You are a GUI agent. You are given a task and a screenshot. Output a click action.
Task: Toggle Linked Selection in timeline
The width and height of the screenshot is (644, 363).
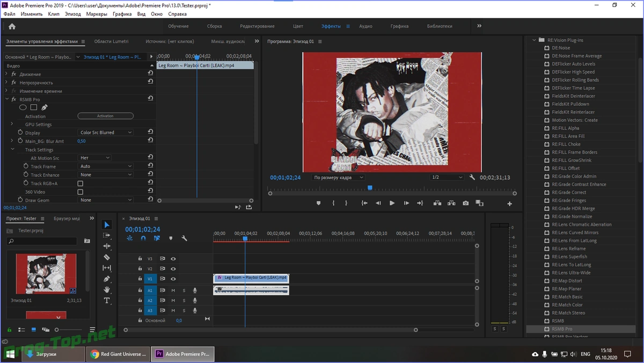click(157, 238)
